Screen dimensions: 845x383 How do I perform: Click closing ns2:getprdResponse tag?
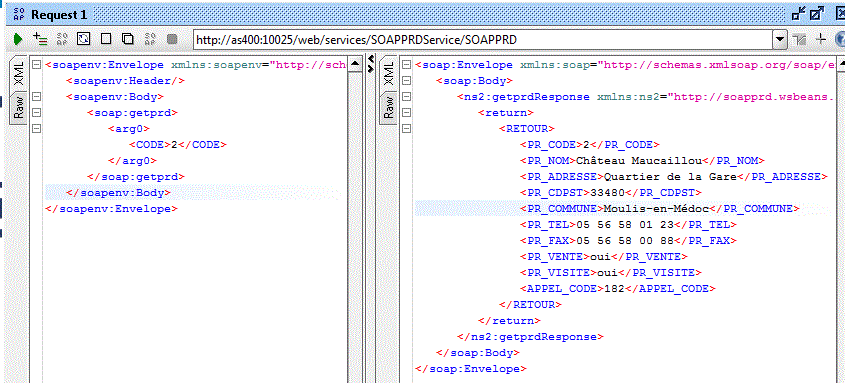click(x=530, y=337)
